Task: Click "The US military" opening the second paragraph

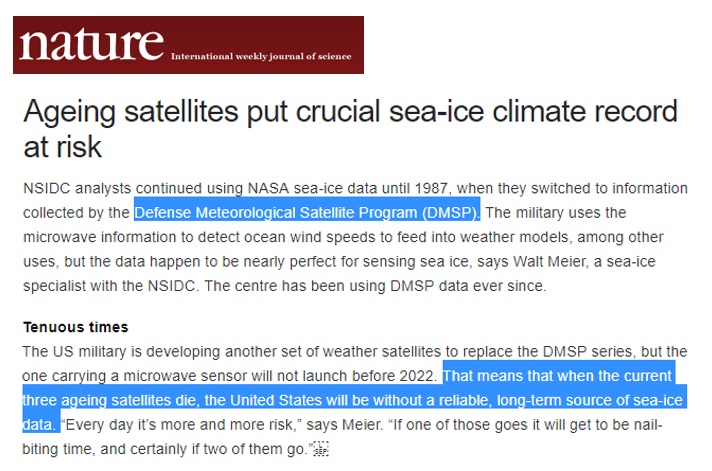Action: point(74,352)
